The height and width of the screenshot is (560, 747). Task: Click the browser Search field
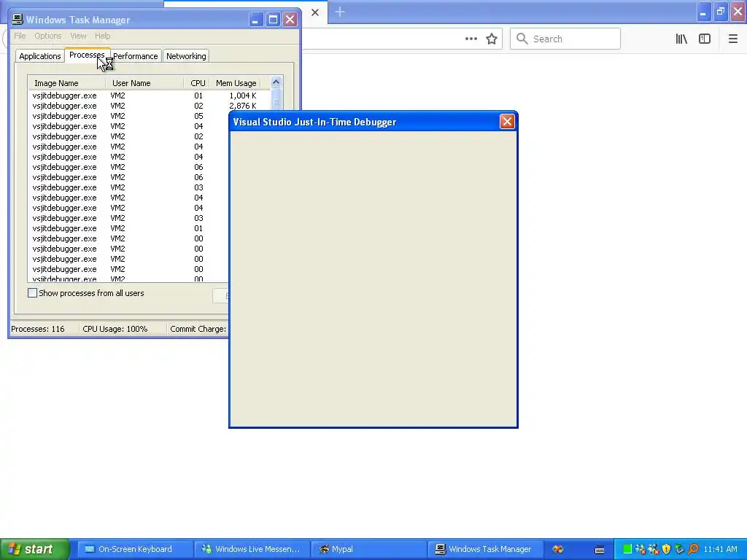565,39
